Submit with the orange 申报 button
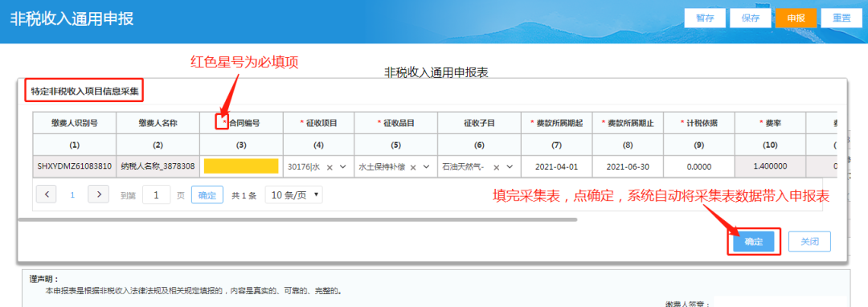Viewport: 868px width, 307px height. point(796,18)
